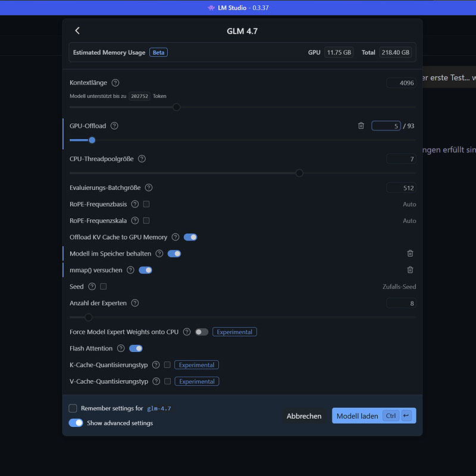Open help icon for Anzahl der Experten

point(135,303)
